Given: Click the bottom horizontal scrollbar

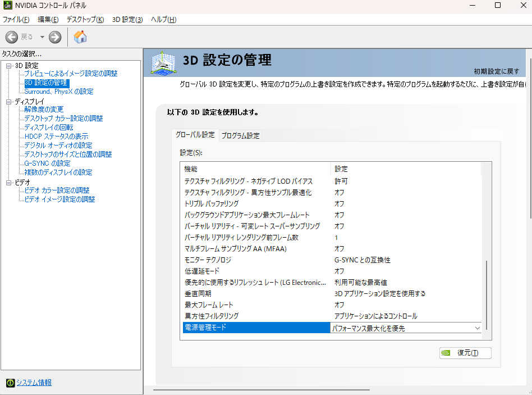Looking at the screenshot, I should 262,390.
